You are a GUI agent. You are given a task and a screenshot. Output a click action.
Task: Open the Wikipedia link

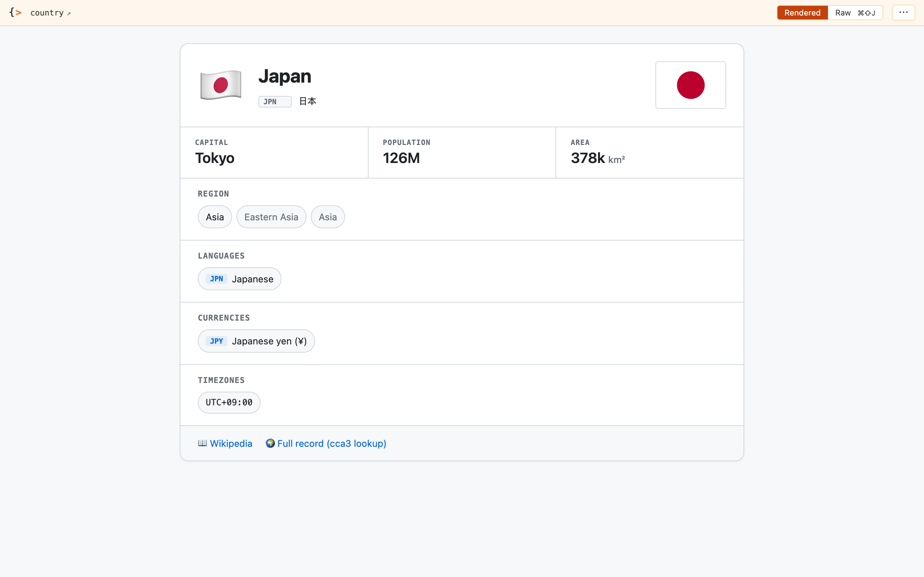pyautogui.click(x=231, y=443)
